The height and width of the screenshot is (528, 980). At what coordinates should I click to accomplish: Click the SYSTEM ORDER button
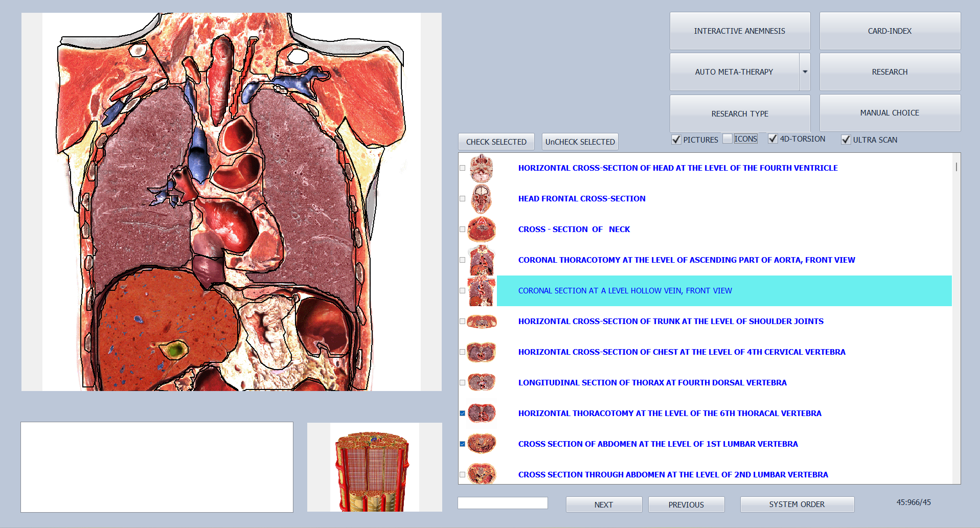pyautogui.click(x=797, y=504)
